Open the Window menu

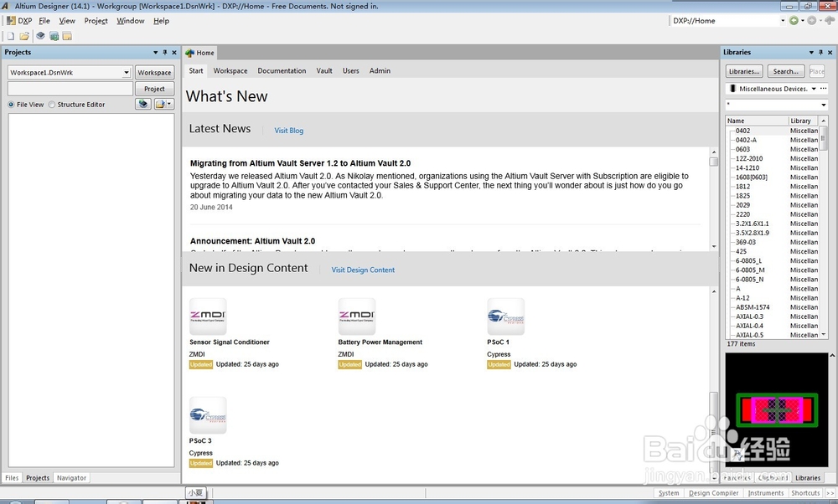click(x=131, y=21)
